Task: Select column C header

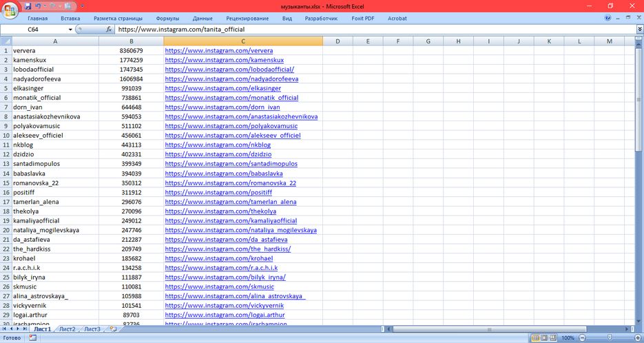Action: pyautogui.click(x=243, y=41)
